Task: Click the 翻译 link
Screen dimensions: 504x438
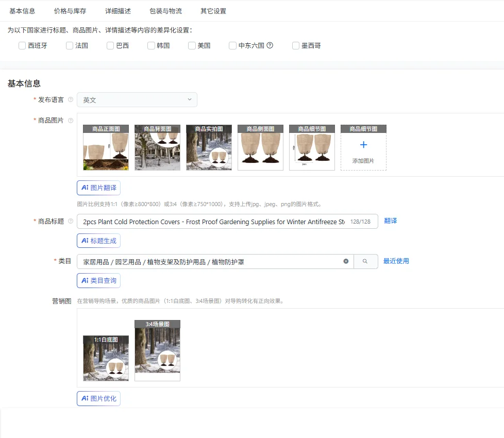Action: pos(391,221)
